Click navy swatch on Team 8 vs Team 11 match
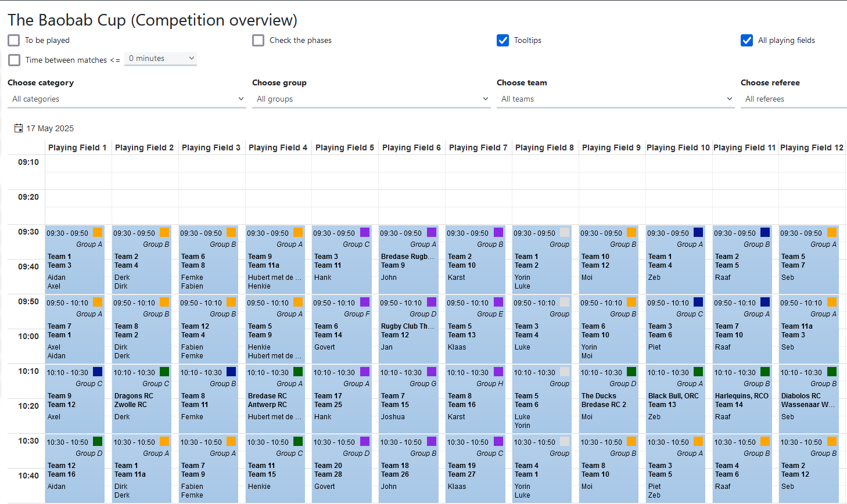This screenshot has height=504, width=847. coord(231,372)
